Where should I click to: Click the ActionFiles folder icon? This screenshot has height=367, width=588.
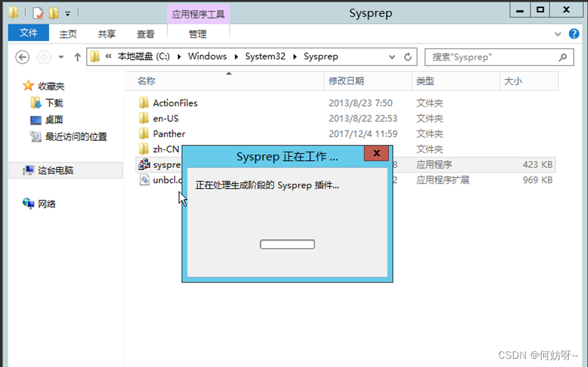(x=143, y=103)
